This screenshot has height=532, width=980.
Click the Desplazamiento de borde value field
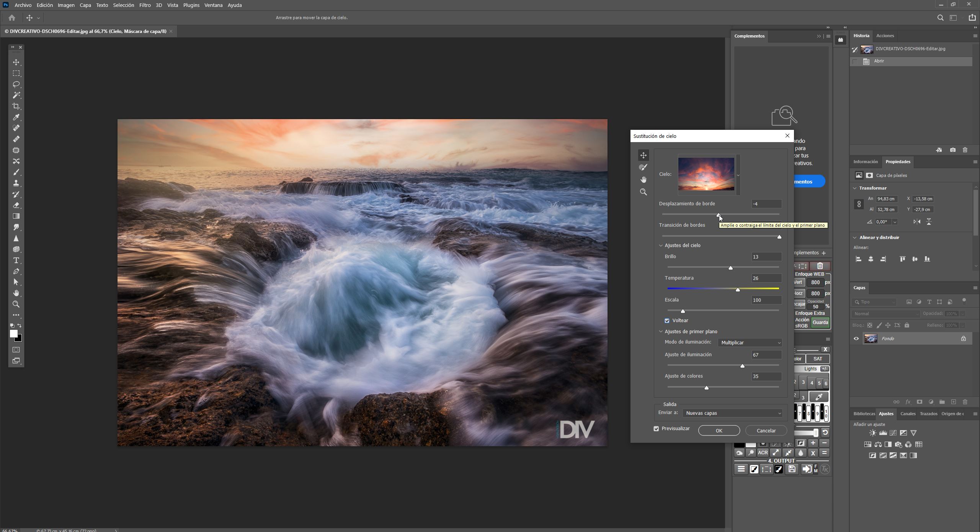(766, 204)
